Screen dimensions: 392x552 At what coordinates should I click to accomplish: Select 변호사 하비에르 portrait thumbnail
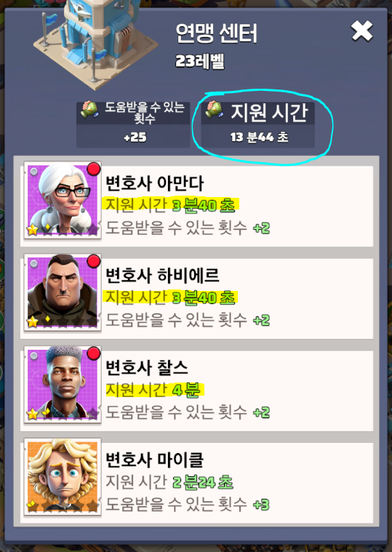click(63, 292)
